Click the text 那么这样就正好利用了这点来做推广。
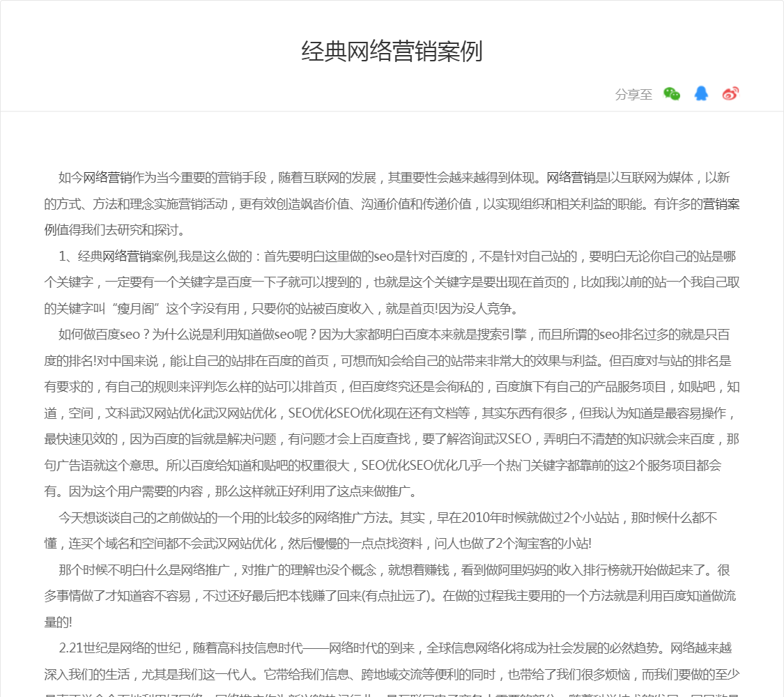The width and height of the screenshot is (784, 697). (316, 491)
